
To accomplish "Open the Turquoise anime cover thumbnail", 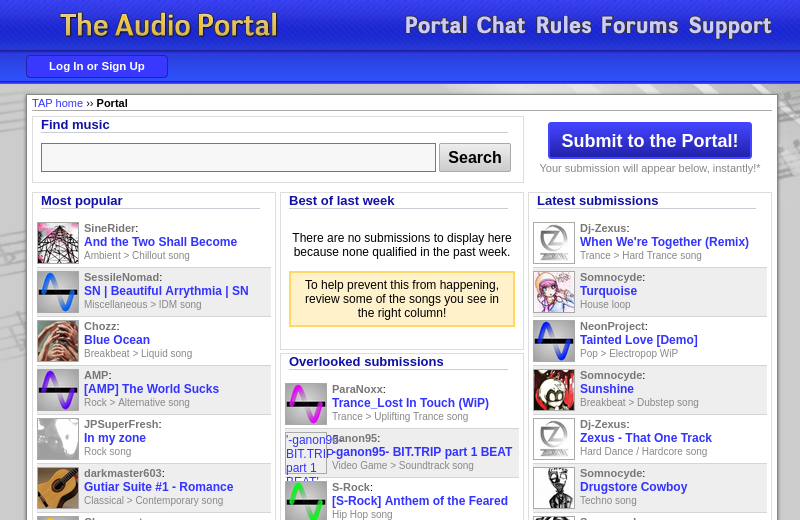I will click(x=554, y=292).
